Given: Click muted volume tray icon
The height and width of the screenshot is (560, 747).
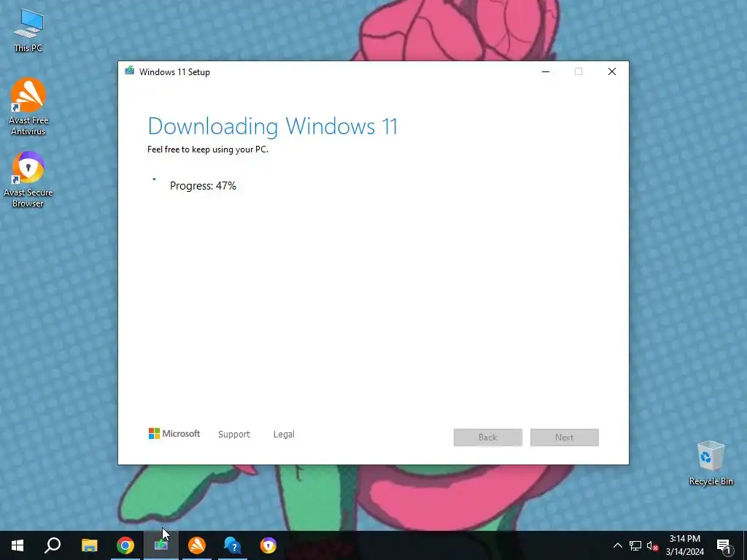Looking at the screenshot, I should click(x=652, y=545).
